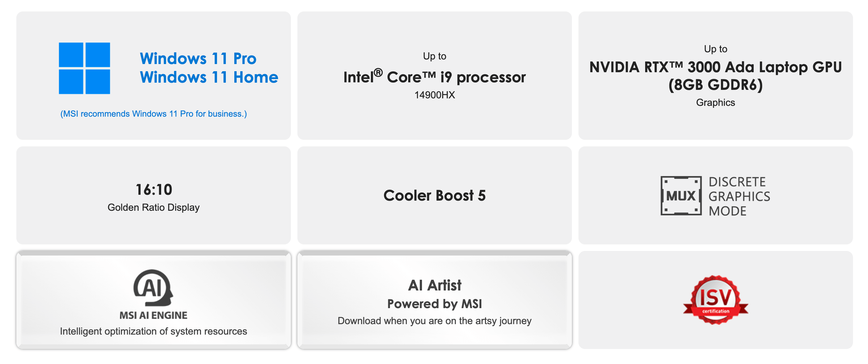Select the Intel Core i9 processor title
The image size is (868, 364).
[434, 77]
